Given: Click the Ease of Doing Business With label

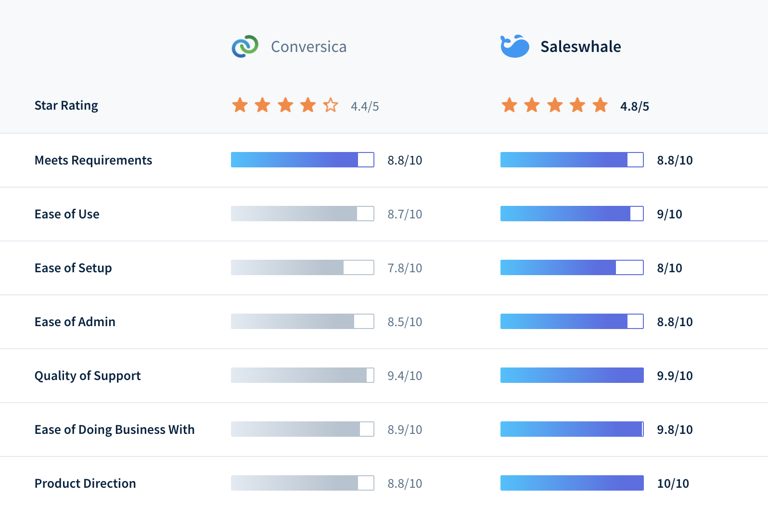Looking at the screenshot, I should pyautogui.click(x=115, y=430).
